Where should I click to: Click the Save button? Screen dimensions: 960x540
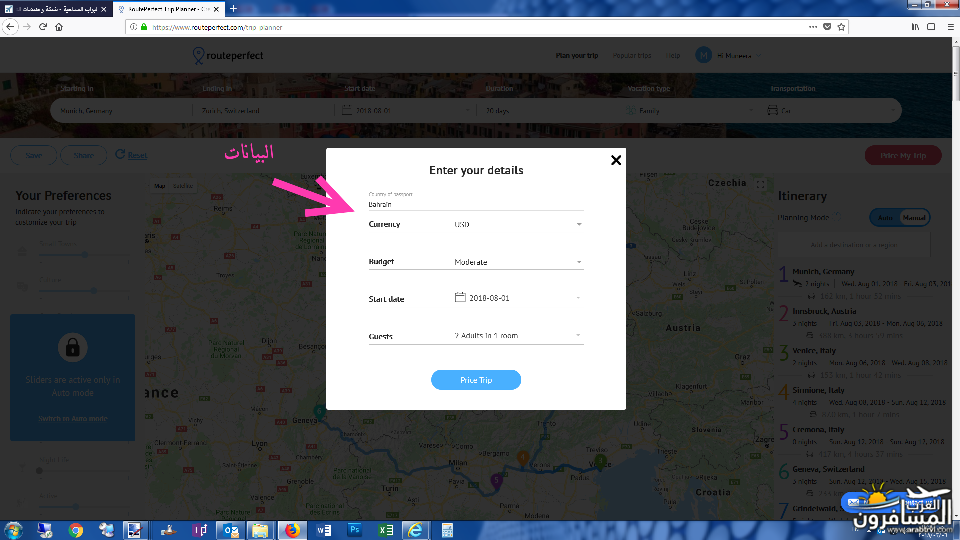point(34,156)
